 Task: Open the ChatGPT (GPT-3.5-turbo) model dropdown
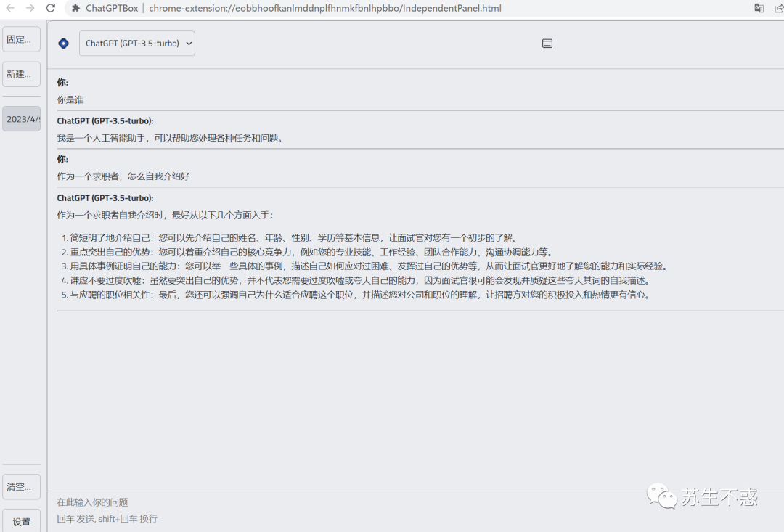pyautogui.click(x=137, y=44)
